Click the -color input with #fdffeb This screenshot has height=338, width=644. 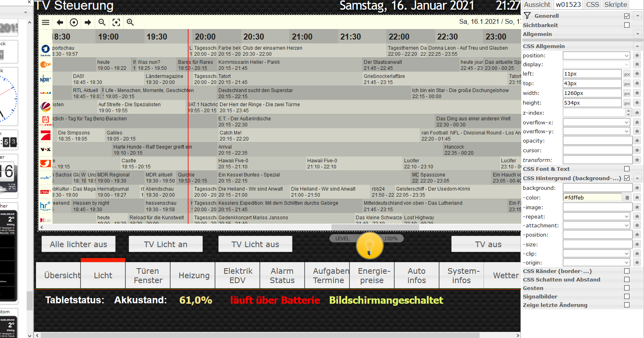tap(592, 197)
